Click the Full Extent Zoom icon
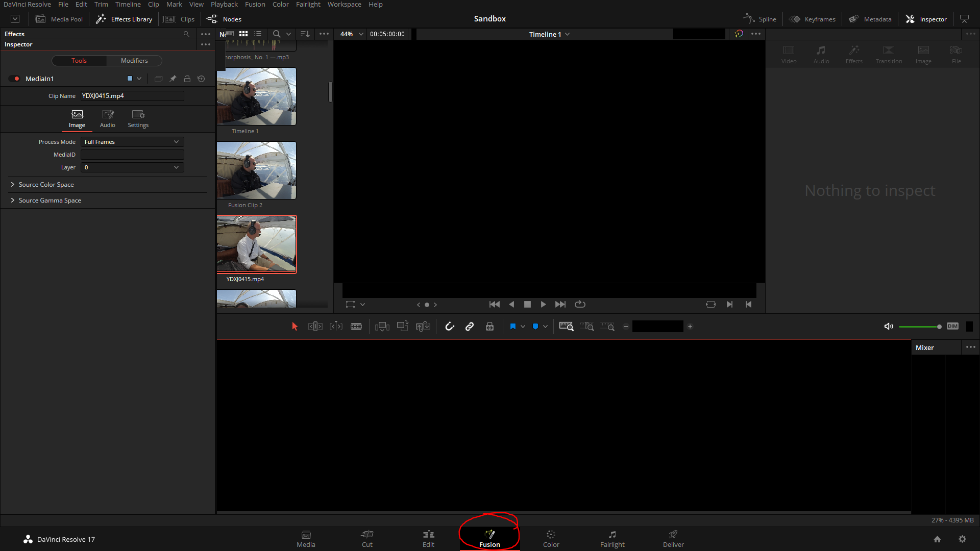Screen dimensions: 980x551 (567, 327)
